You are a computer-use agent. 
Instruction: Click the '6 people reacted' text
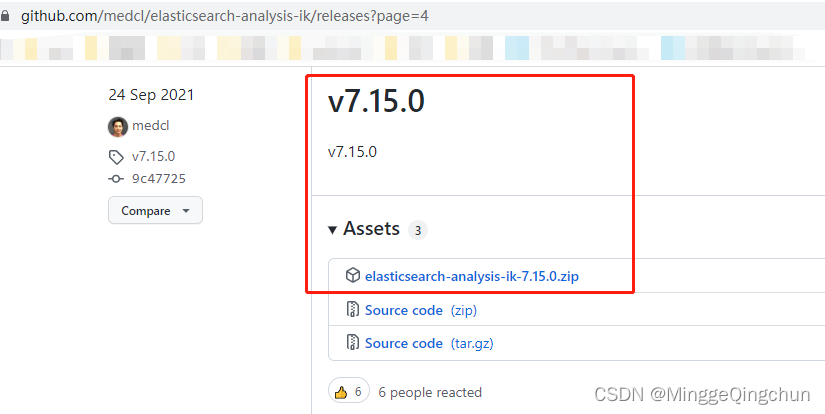click(x=430, y=392)
